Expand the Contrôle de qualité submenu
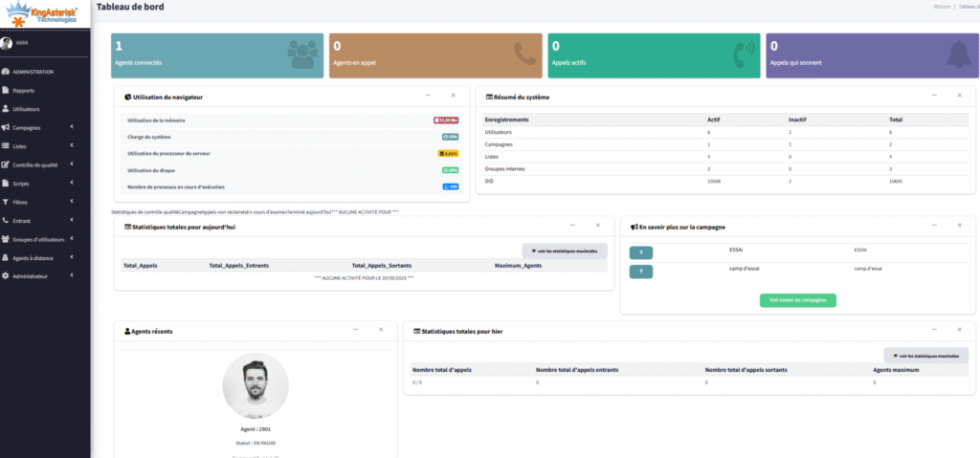The image size is (980, 458). pos(73,164)
